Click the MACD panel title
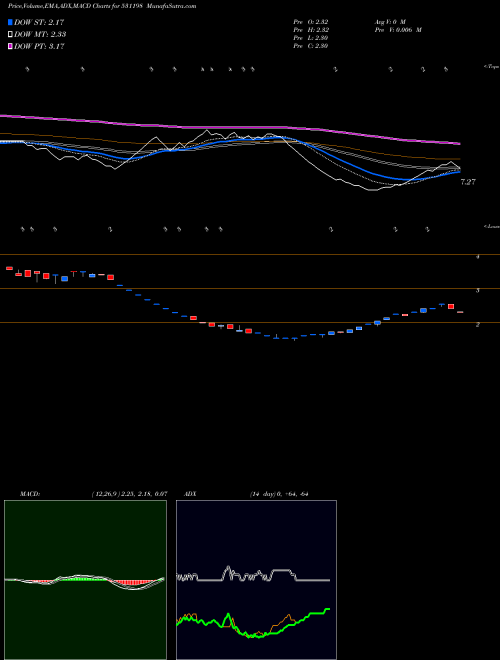The image size is (500, 660). point(30,494)
